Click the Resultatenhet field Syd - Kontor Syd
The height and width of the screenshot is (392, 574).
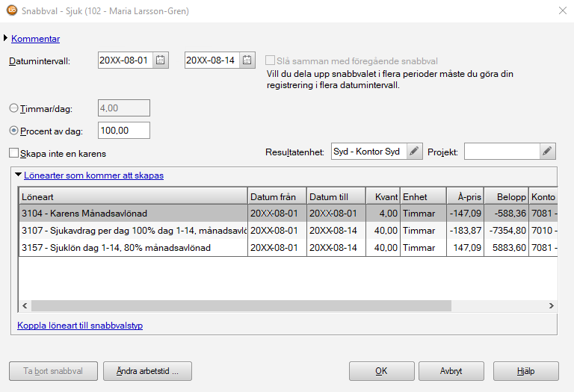point(369,151)
